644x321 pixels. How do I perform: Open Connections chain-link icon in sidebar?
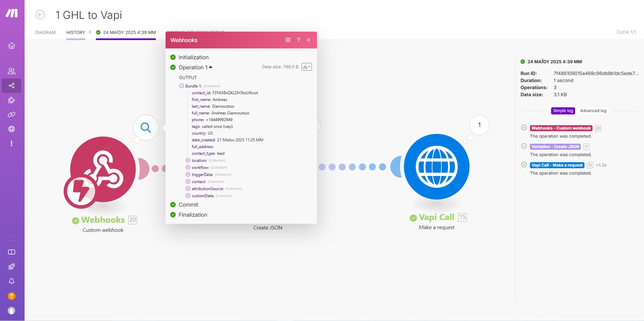coord(11,115)
